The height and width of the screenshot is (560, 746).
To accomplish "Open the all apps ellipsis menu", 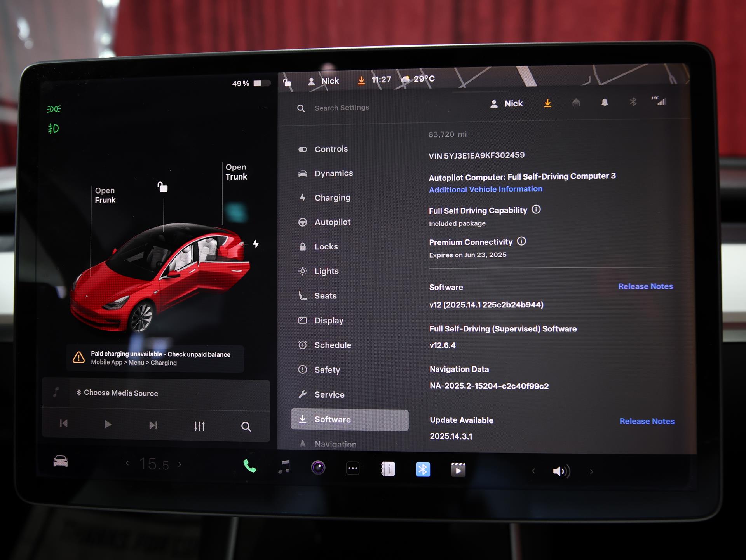I will [353, 468].
